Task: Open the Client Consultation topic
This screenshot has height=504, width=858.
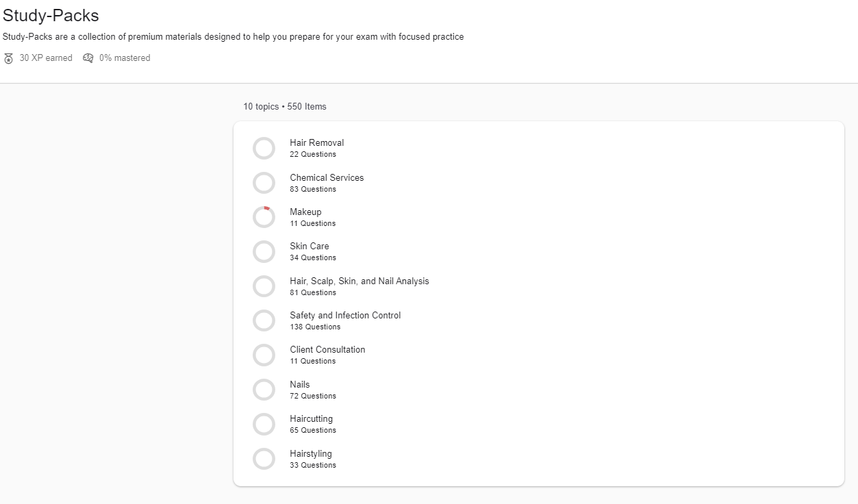Action: tap(327, 349)
